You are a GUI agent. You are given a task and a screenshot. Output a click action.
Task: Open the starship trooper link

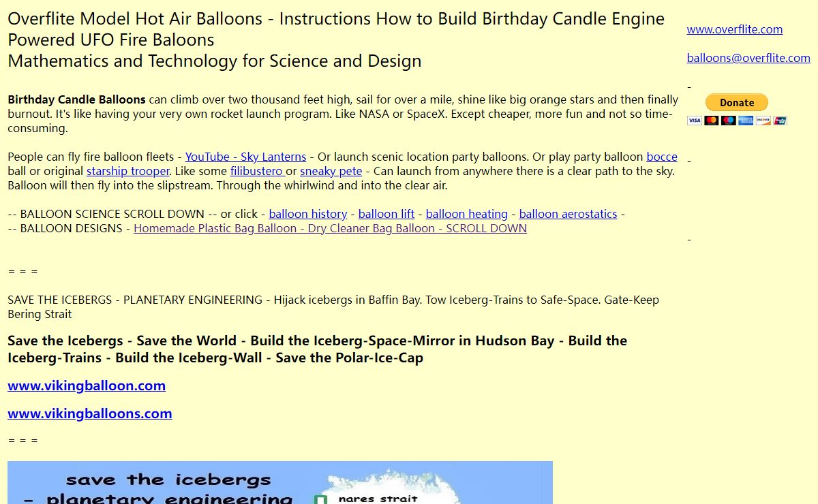pos(127,171)
